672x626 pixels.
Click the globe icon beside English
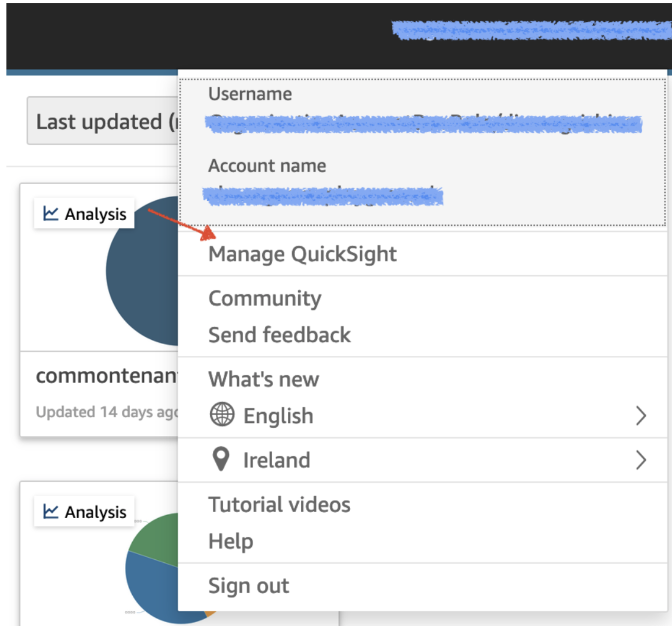click(222, 415)
